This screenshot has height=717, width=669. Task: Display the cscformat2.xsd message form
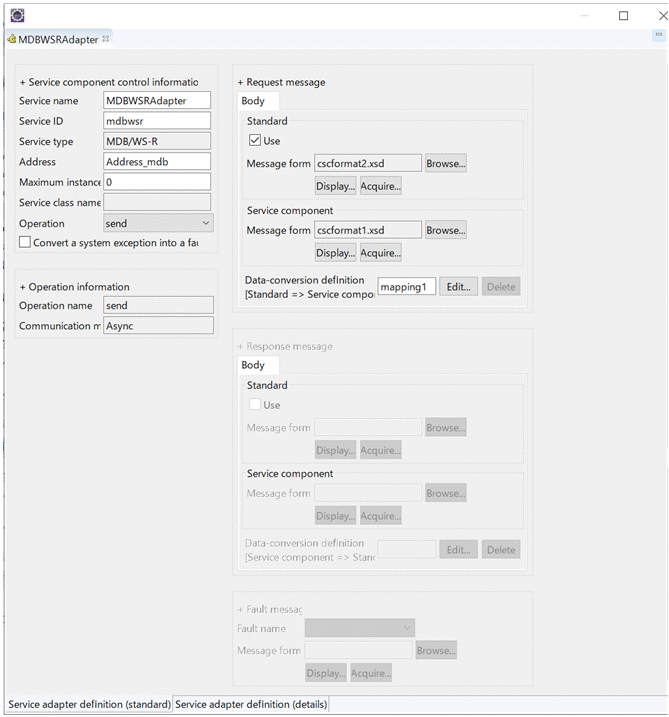click(335, 186)
